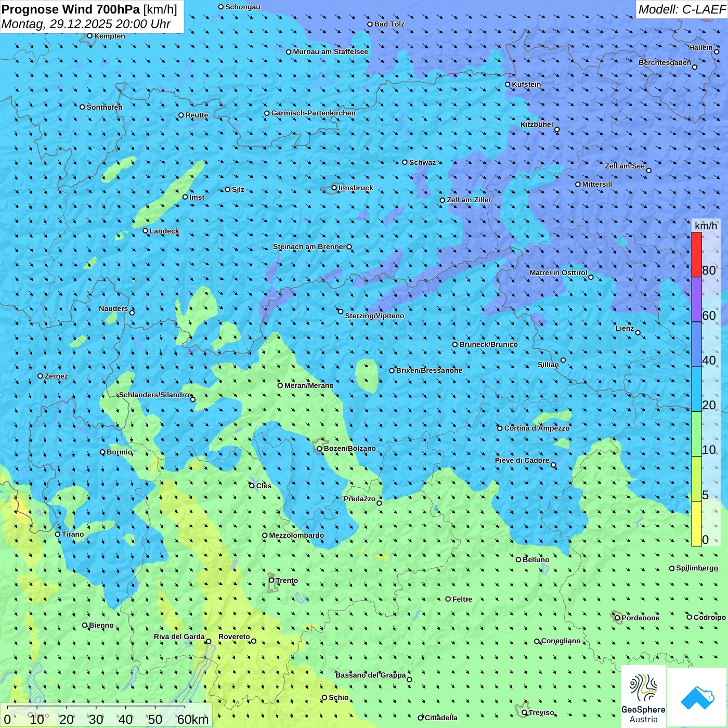The height and width of the screenshot is (728, 728).
Task: Click the Schongau label
Action: click(x=243, y=7)
